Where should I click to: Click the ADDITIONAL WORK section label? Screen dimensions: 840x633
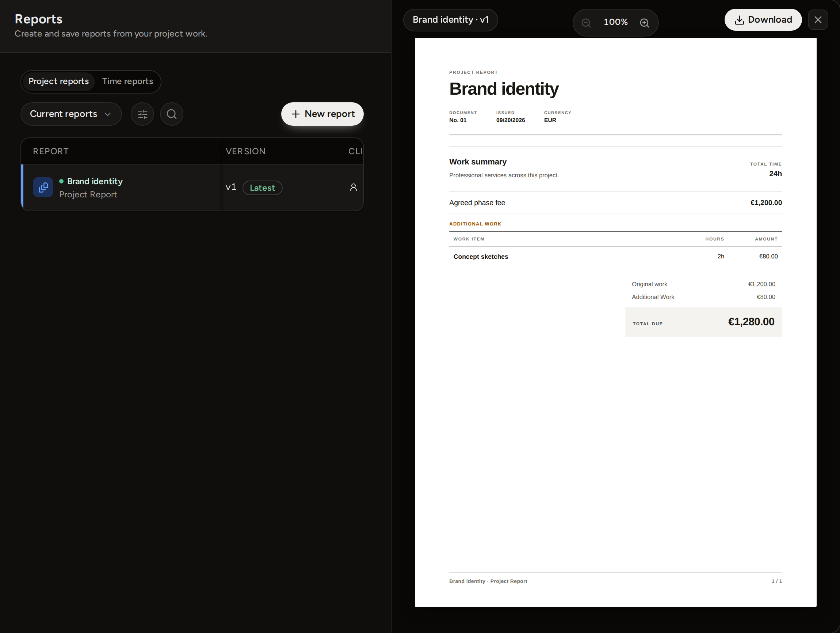(475, 224)
